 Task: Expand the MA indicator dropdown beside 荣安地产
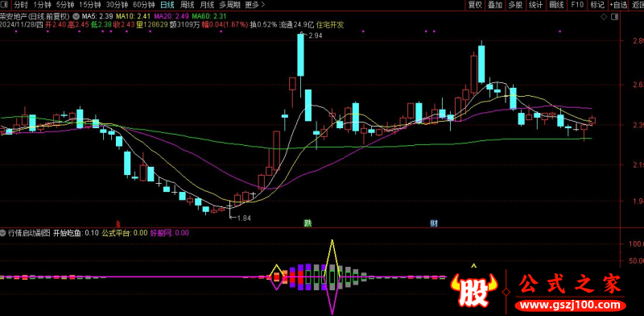point(76,16)
